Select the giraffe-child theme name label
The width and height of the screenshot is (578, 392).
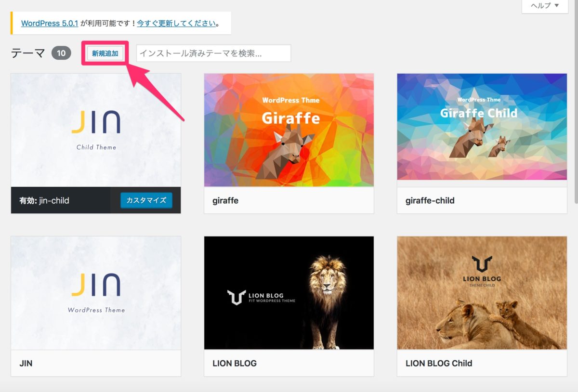click(430, 200)
